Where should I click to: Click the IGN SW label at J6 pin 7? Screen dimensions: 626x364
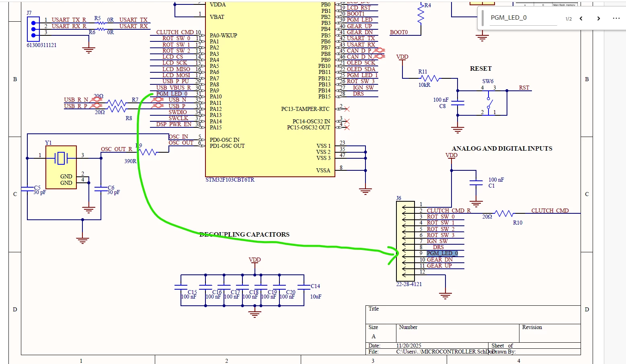[x=437, y=241]
